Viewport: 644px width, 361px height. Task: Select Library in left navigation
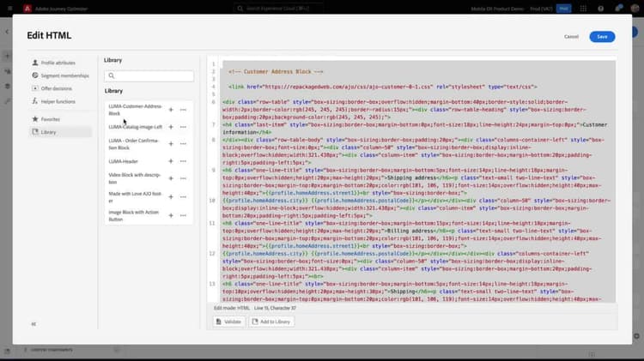(x=60, y=132)
